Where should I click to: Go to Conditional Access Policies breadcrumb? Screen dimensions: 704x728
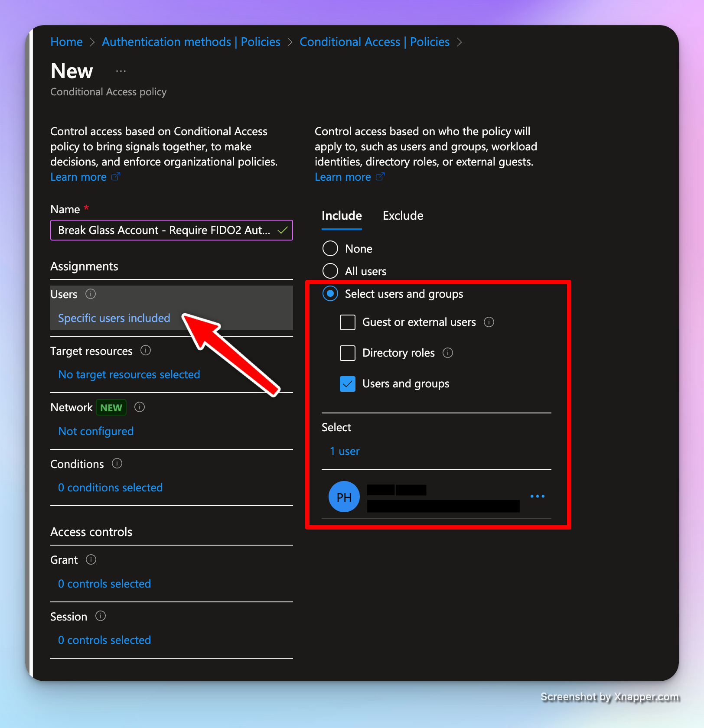pos(375,42)
